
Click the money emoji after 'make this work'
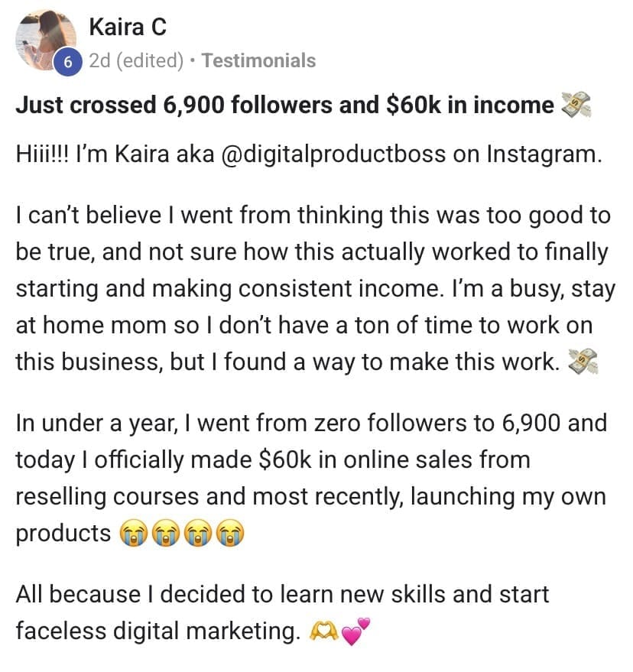click(x=583, y=362)
